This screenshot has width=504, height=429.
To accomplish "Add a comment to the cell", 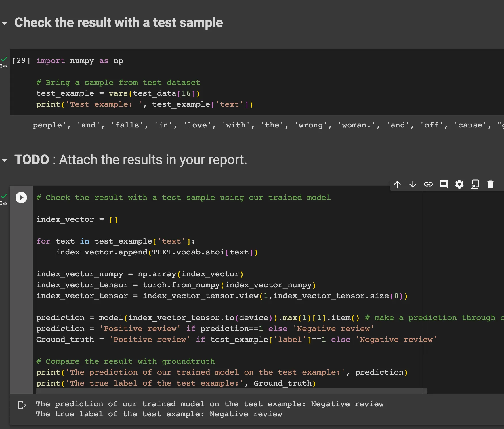I will (444, 184).
